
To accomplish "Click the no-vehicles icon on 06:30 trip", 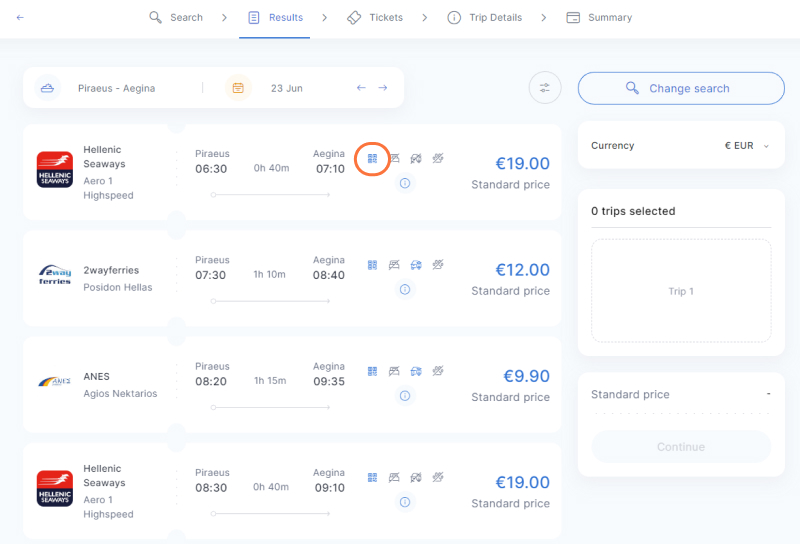I will click(x=416, y=159).
